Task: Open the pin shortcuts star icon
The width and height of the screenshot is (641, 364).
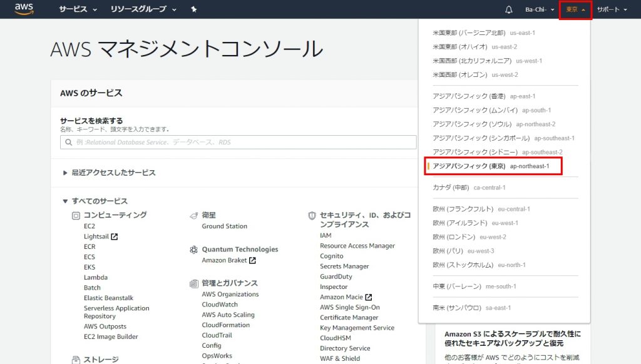Action: point(194,9)
